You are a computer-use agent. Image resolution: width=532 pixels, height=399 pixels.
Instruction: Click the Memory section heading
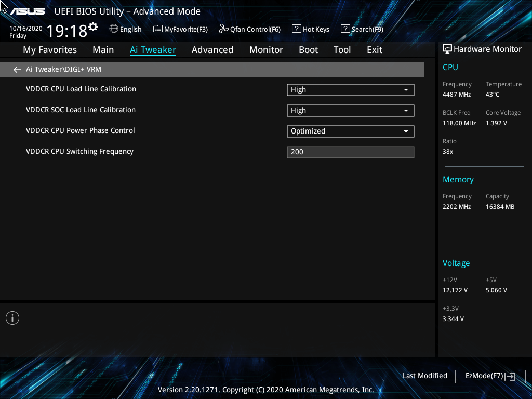pos(458,180)
